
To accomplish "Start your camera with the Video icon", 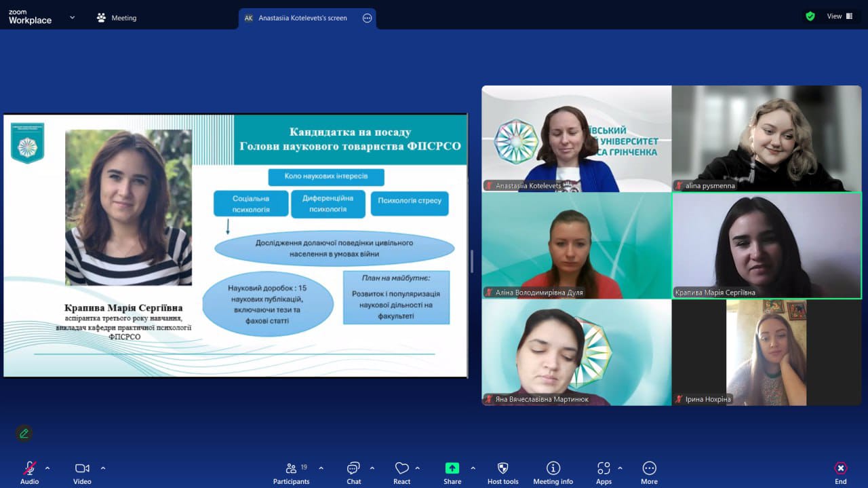I will [81, 468].
